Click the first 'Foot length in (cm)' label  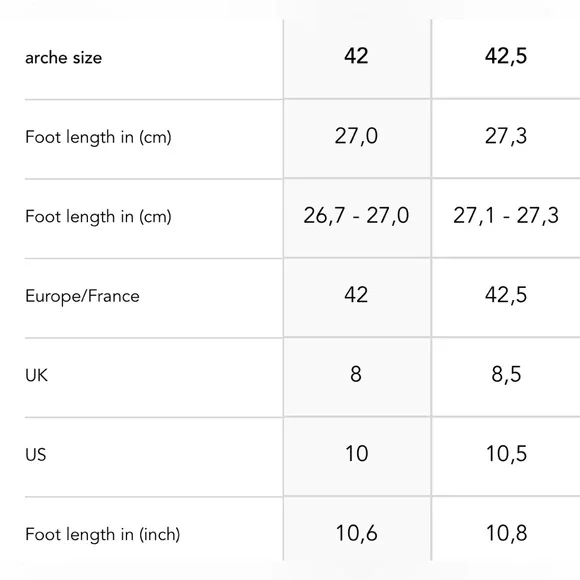click(98, 137)
